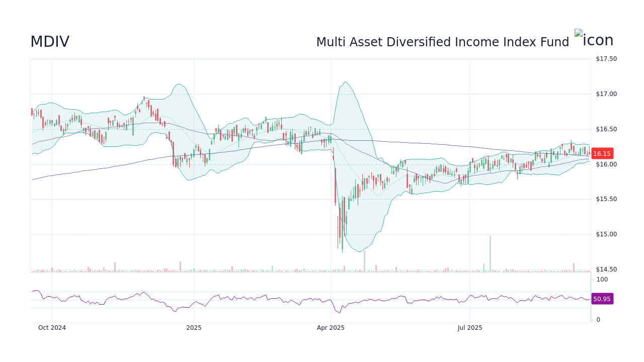Click the red 16.15 current price tag
This screenshot has width=644, height=362.
[x=602, y=154]
